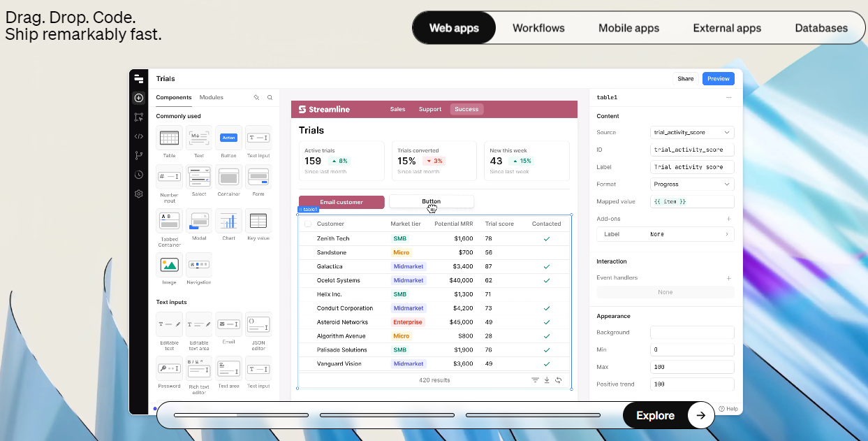The height and width of the screenshot is (441, 868).
Task: Open the settings gear icon in sidebar
Action: click(x=138, y=194)
